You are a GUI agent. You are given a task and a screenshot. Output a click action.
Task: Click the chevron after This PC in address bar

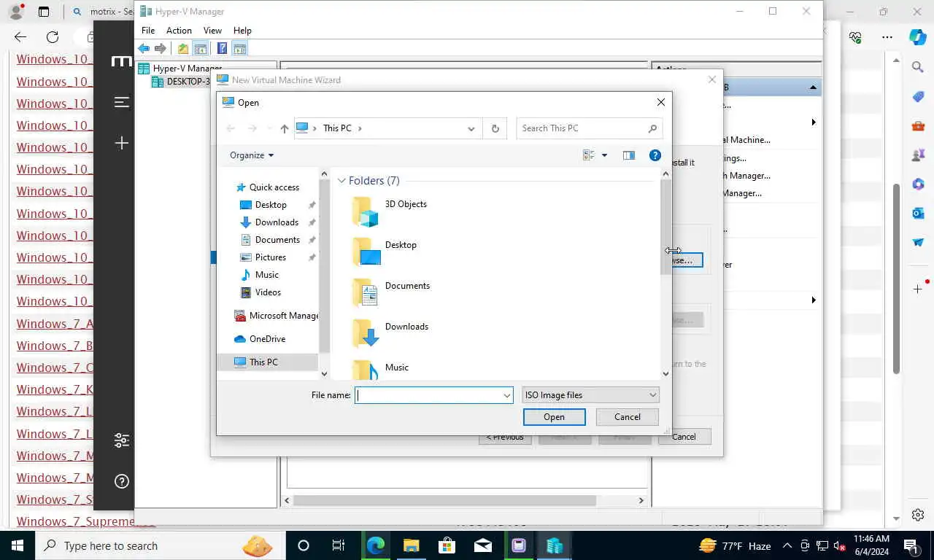360,128
